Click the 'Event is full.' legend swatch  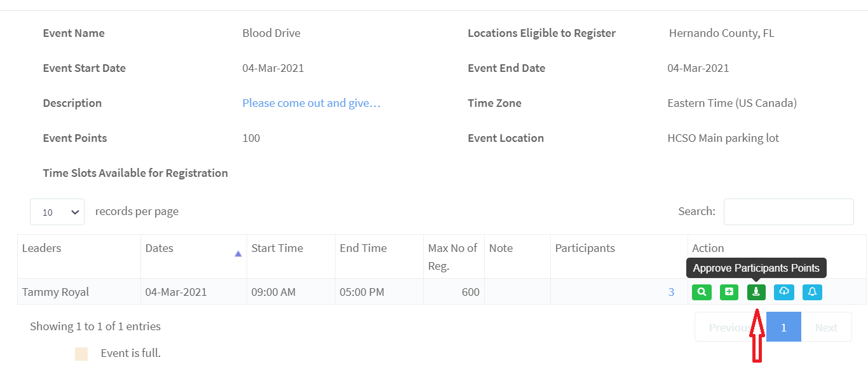click(81, 354)
